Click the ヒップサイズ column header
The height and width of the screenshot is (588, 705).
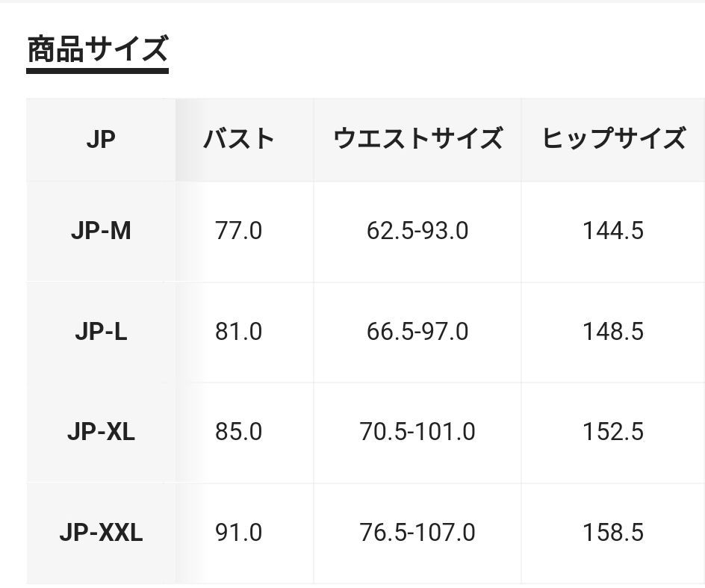click(x=613, y=140)
